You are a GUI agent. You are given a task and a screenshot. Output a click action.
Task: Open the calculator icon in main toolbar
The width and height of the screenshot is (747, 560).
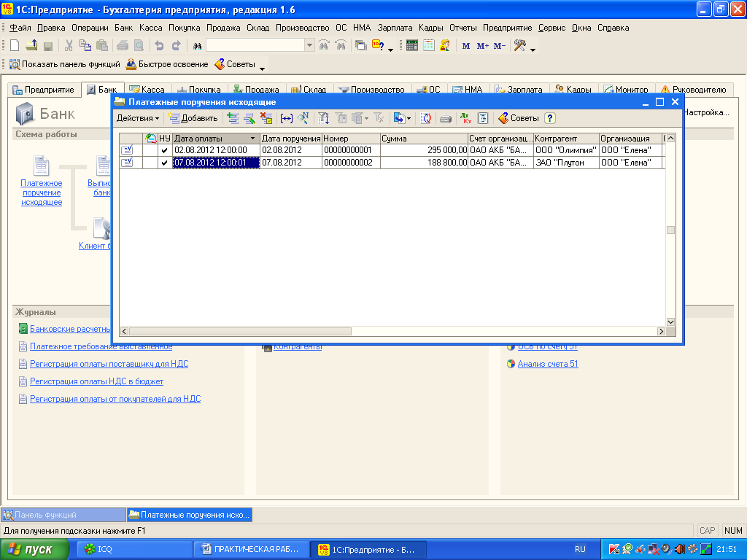[412, 46]
